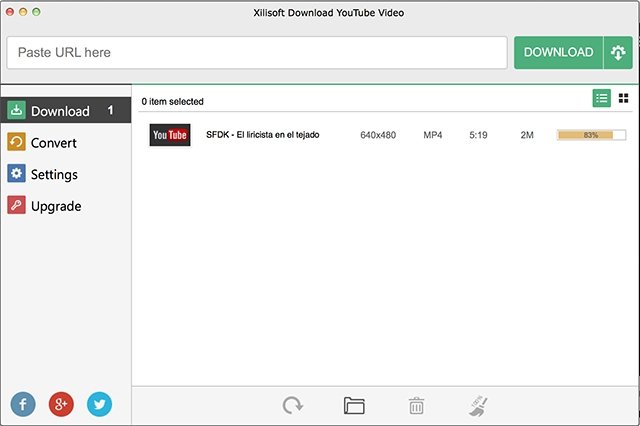The height and width of the screenshot is (426, 640).
Task: Switch to grid thumbnail view
Action: 623,98
